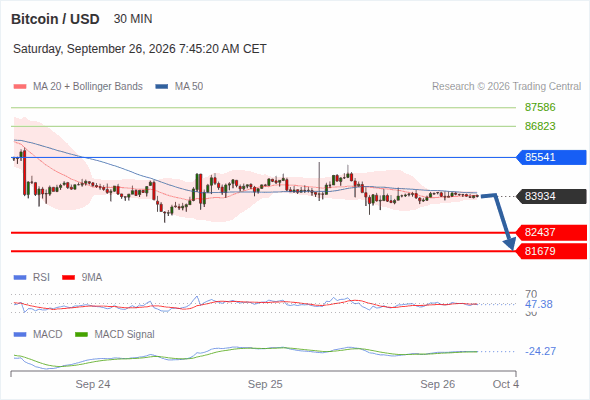
Task: Click the Bitcoin / USD chart title
Action: click(55, 19)
